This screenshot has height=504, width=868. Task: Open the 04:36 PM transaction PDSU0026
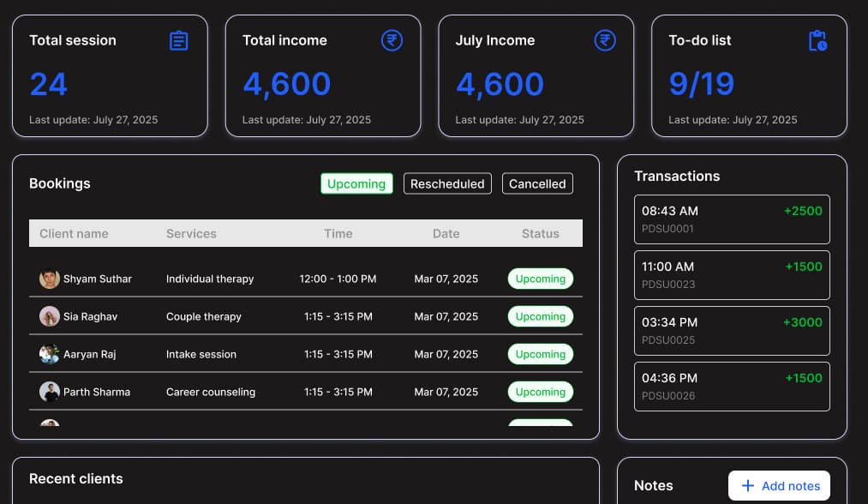point(732,387)
